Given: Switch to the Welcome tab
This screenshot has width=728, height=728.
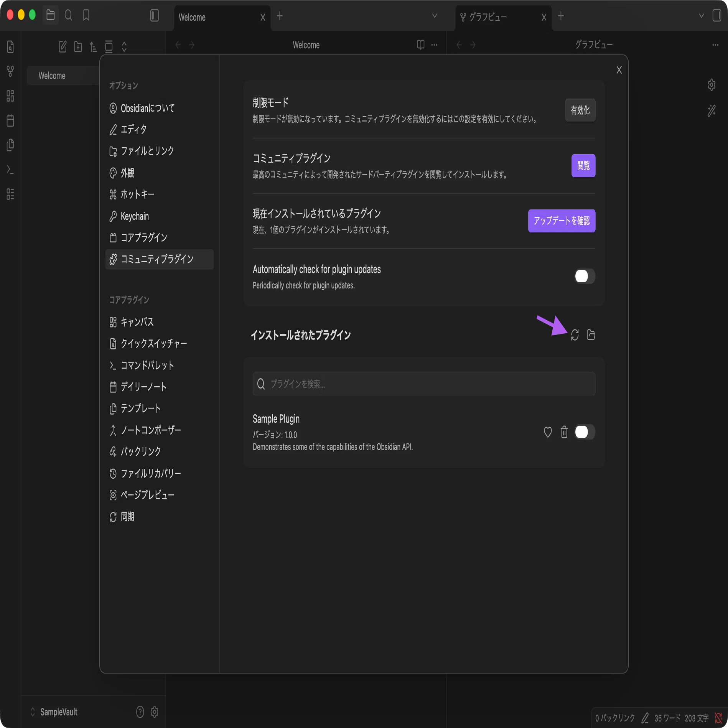Looking at the screenshot, I should pyautogui.click(x=222, y=18).
